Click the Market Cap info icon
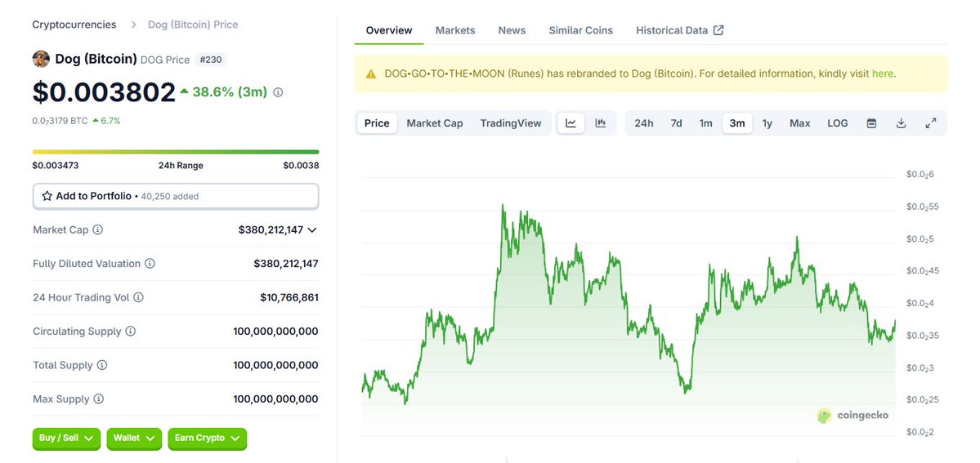This screenshot has height=463, width=980. [97, 230]
